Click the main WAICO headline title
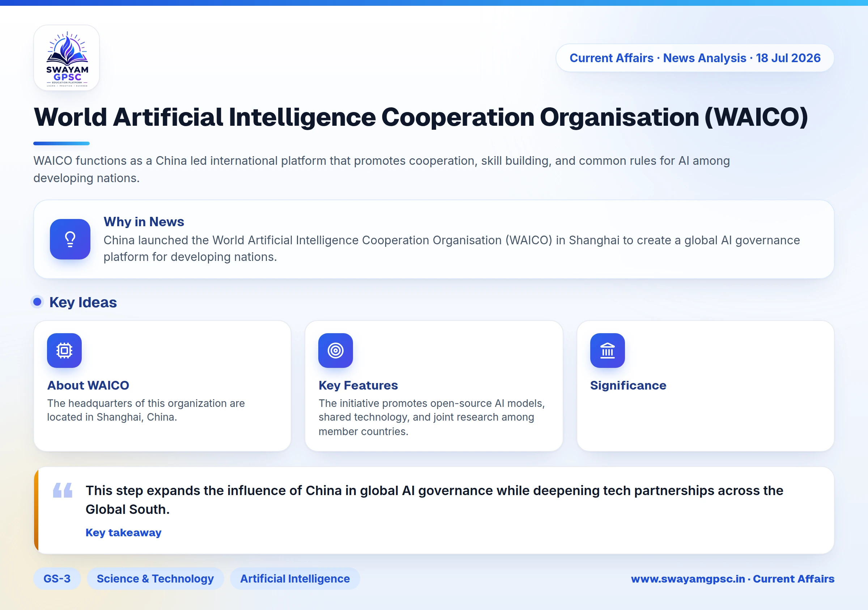Viewport: 868px width, 610px height. pos(421,117)
